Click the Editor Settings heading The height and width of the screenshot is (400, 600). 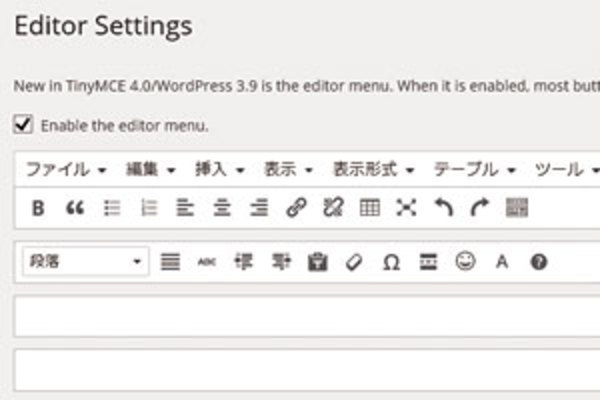pos(103,26)
